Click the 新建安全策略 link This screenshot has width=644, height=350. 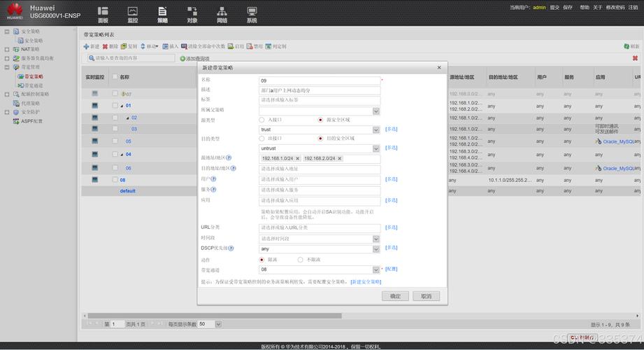coord(366,281)
